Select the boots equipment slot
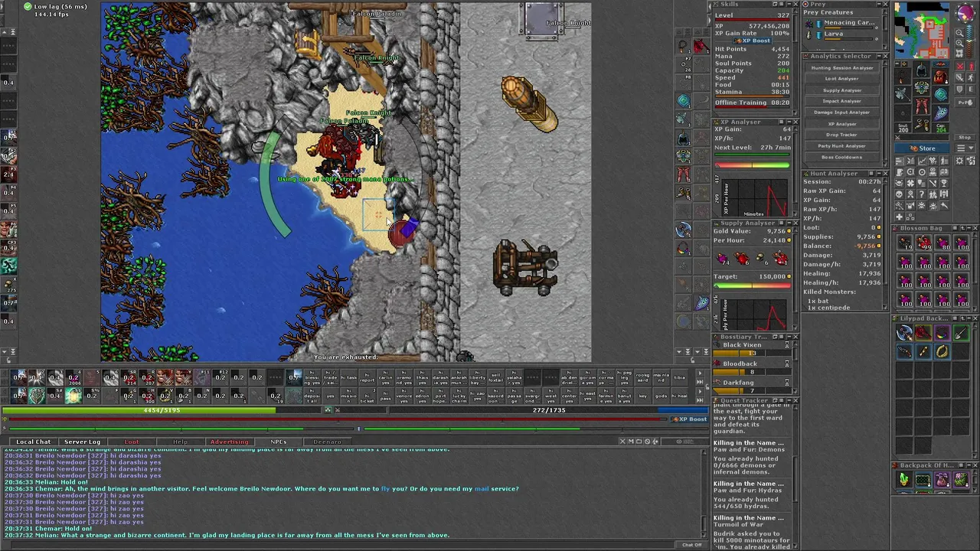 click(x=921, y=123)
